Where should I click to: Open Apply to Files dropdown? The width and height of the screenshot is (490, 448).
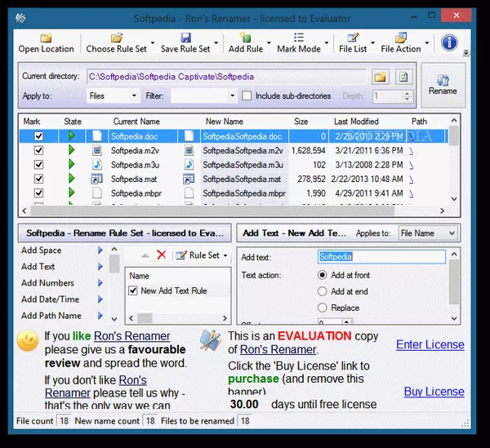134,95
